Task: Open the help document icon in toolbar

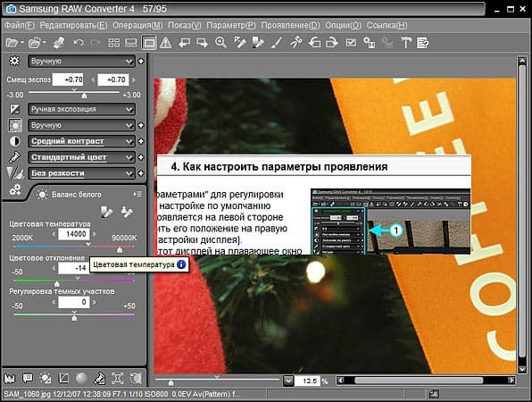Action: pos(423,43)
